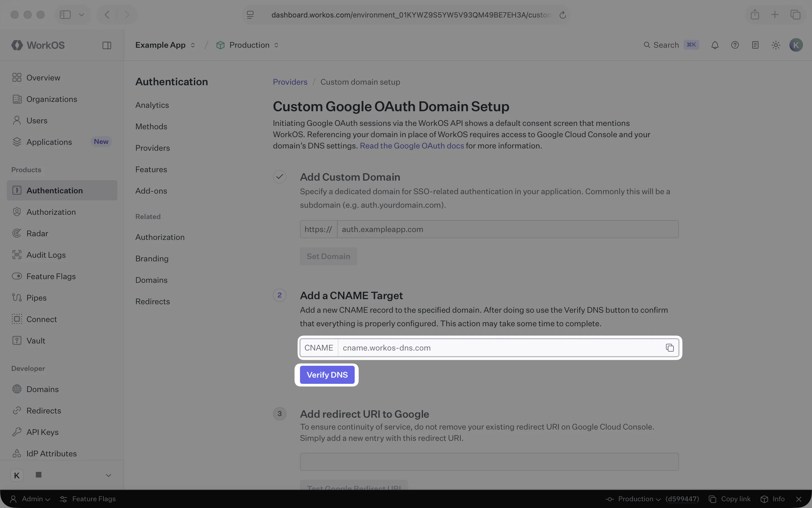This screenshot has width=812, height=508.
Task: Open the user avatar K menu
Action: point(796,45)
